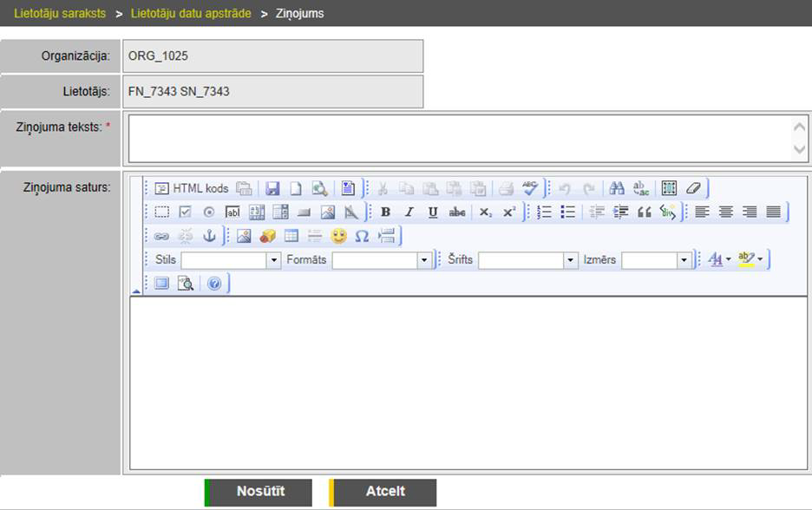Insert special character using the Omega icon

[x=362, y=236]
